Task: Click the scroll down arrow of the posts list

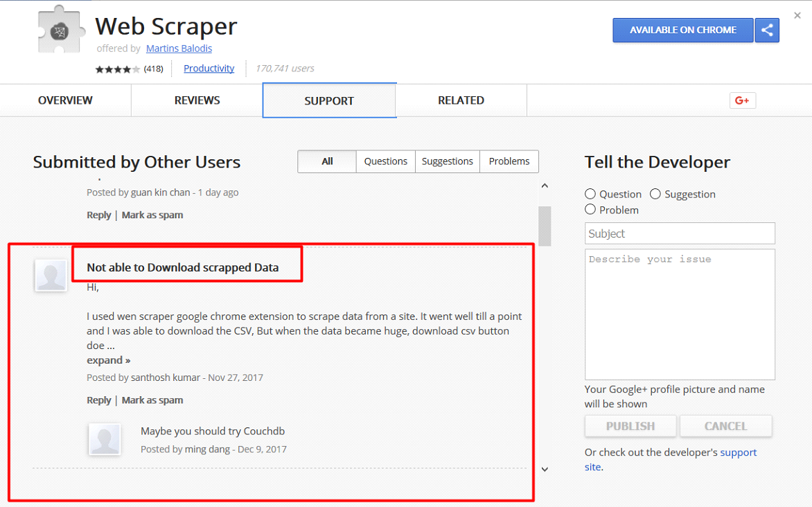Action: (x=545, y=469)
